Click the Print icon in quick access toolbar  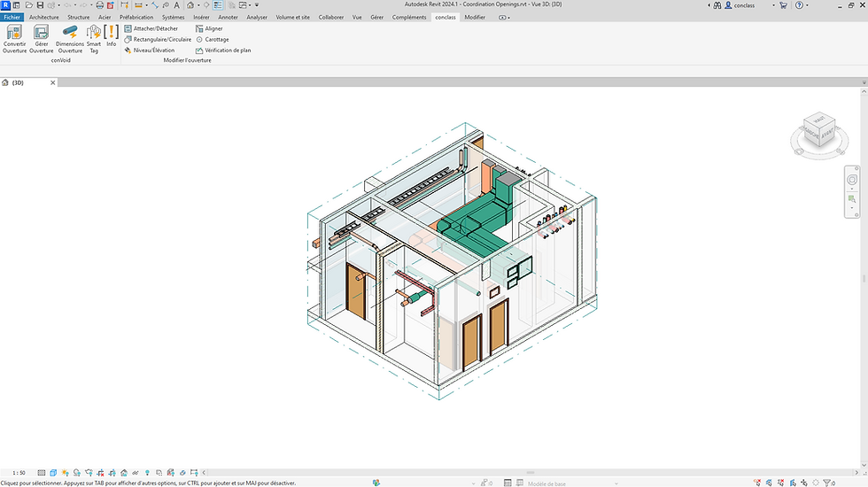pos(99,5)
